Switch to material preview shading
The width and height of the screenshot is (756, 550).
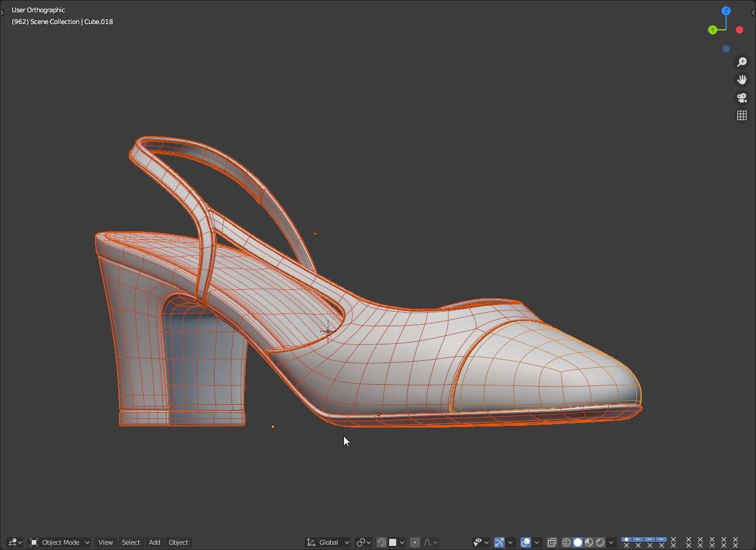(589, 542)
